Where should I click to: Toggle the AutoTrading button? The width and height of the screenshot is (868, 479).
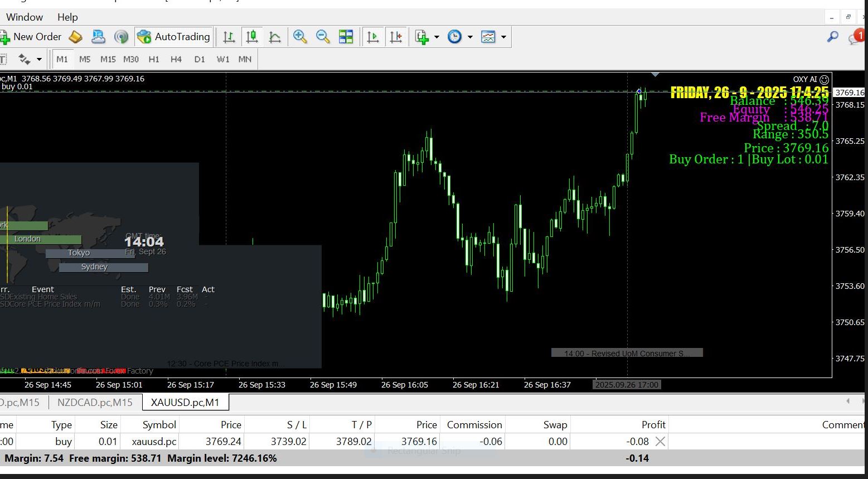pos(173,37)
